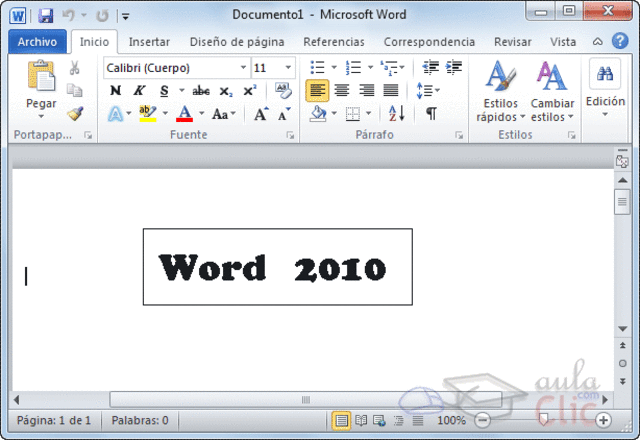
Task: Toggle Align Right button
Action: pyautogui.click(x=367, y=90)
